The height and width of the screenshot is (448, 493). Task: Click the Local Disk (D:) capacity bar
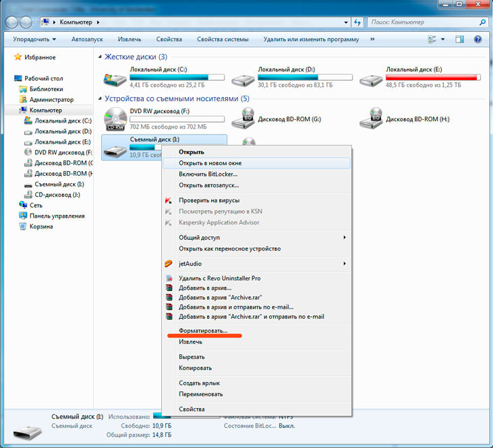(x=306, y=77)
